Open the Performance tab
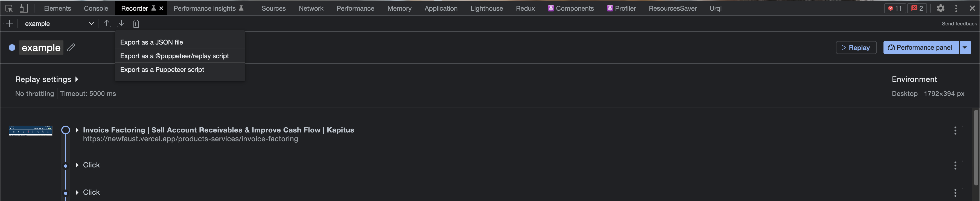This screenshot has height=201, width=980. (355, 8)
